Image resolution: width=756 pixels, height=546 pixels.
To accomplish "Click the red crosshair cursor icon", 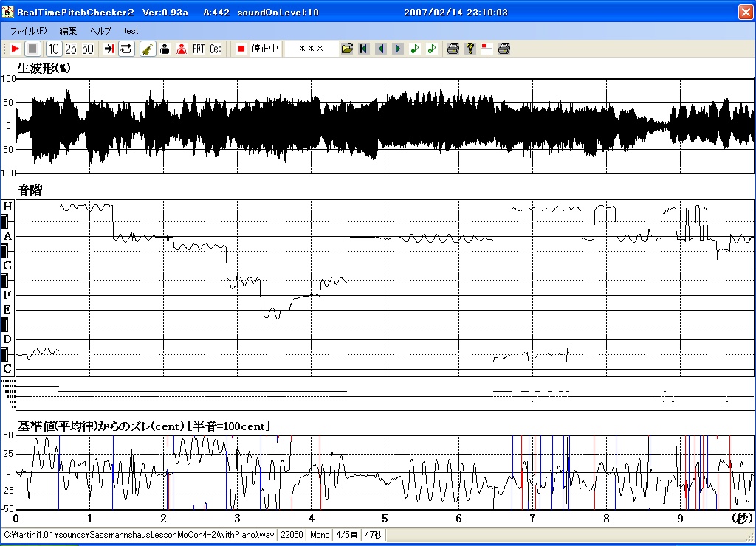I will point(487,49).
